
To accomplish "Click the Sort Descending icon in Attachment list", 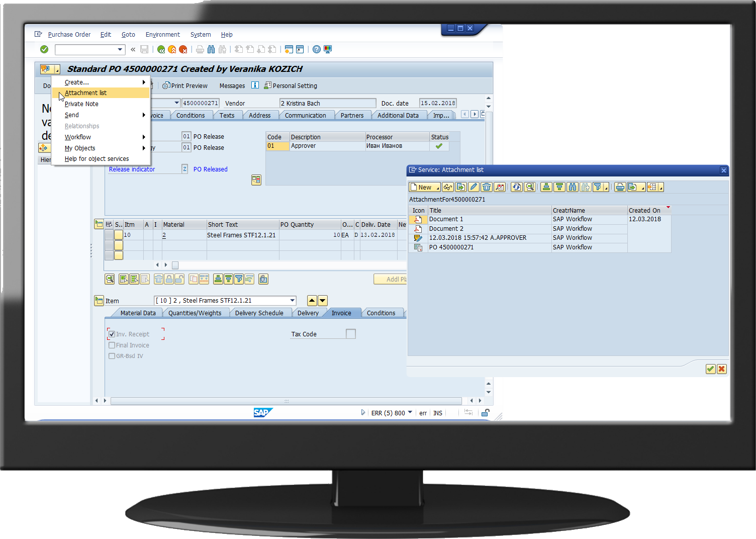I will (559, 187).
